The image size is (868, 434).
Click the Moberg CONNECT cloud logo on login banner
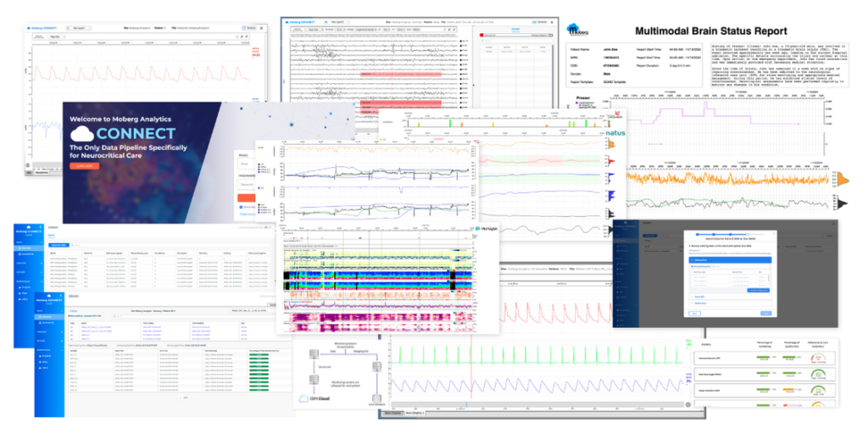click(83, 134)
